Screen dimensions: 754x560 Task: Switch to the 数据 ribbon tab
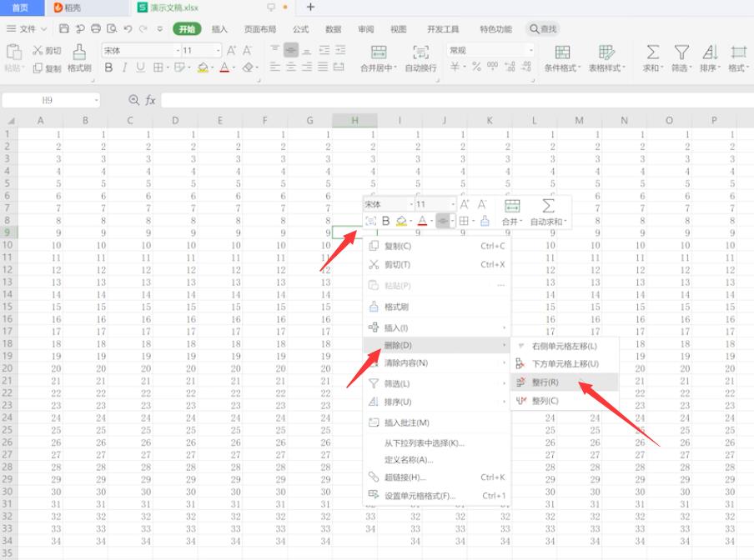point(334,29)
